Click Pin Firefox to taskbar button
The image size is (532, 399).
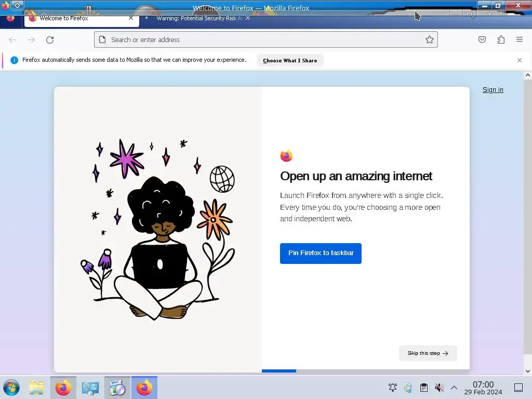pyautogui.click(x=321, y=253)
